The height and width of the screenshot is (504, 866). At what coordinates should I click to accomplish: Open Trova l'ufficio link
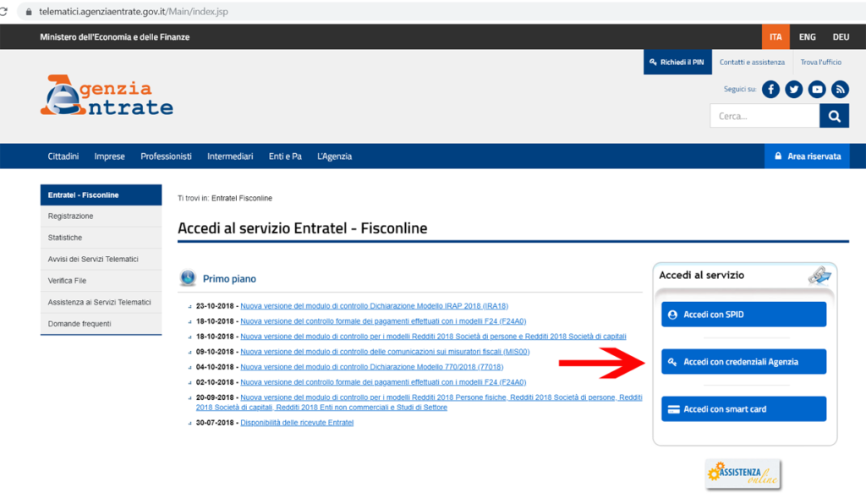pos(820,63)
